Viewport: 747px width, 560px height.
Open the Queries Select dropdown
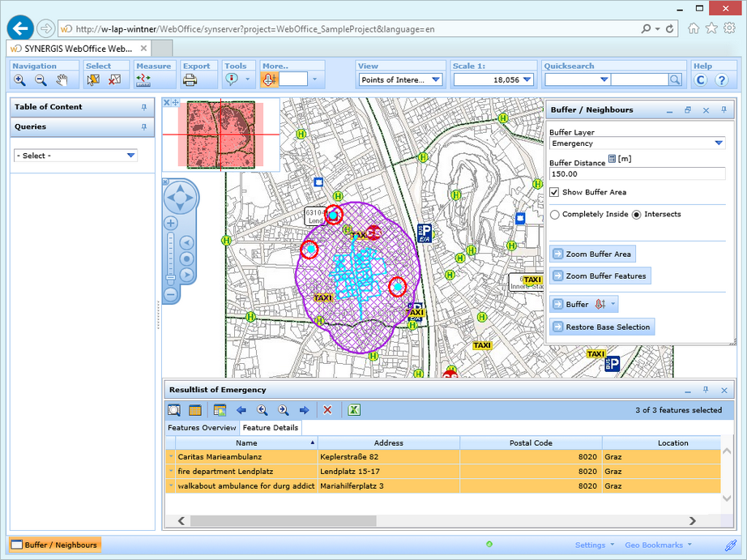130,156
